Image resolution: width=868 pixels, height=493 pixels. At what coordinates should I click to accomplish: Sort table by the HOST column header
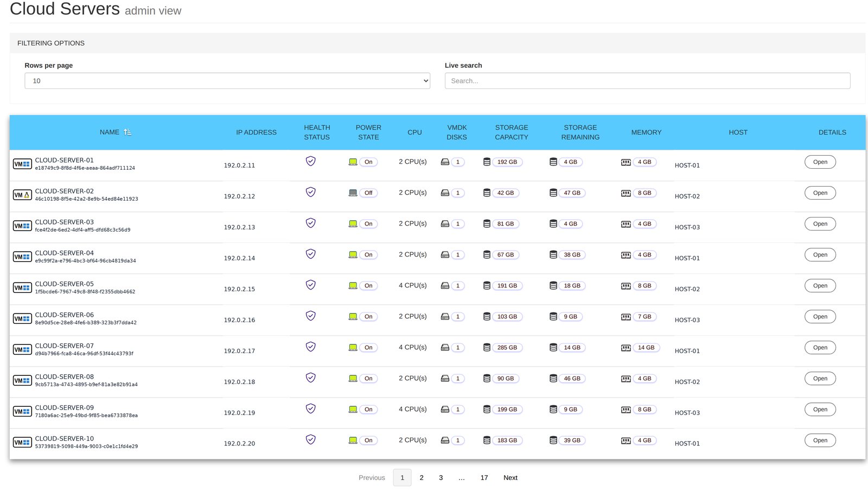[738, 132]
